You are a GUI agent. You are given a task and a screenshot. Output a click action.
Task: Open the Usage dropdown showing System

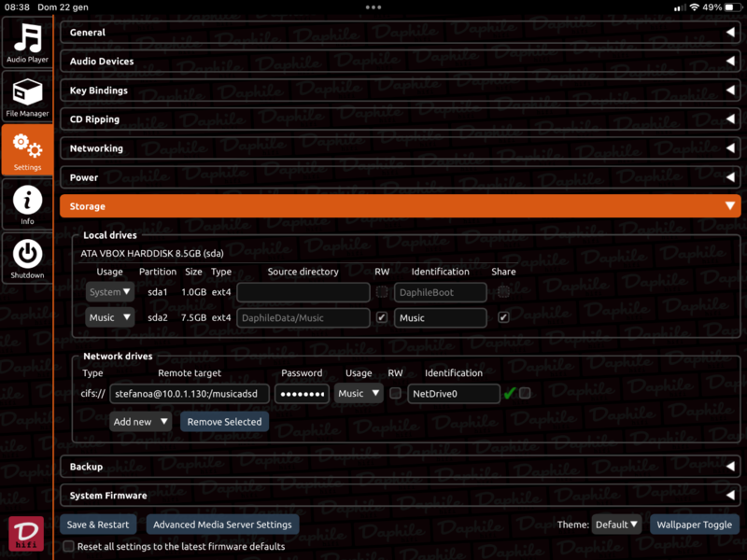click(109, 291)
